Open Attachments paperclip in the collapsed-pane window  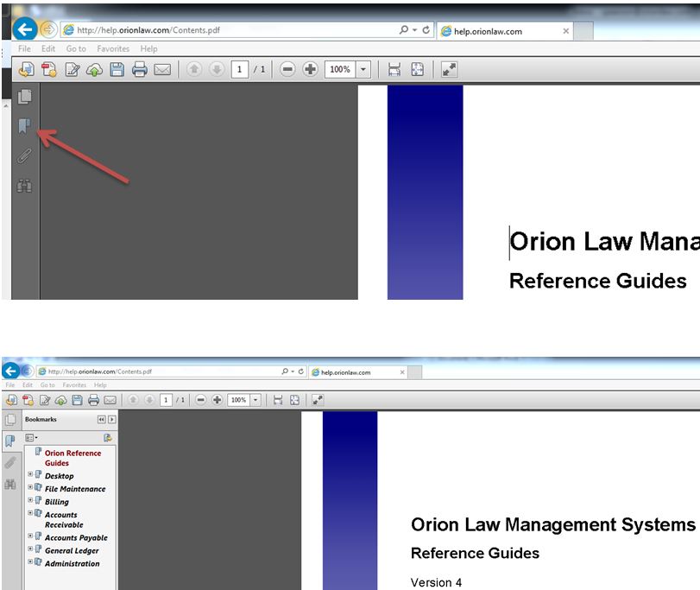pyautogui.click(x=24, y=155)
